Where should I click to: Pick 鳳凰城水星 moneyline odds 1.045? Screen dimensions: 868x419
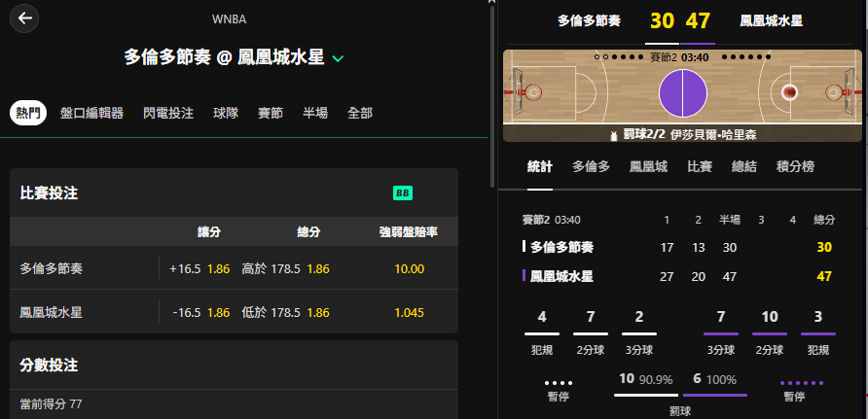pyautogui.click(x=409, y=313)
